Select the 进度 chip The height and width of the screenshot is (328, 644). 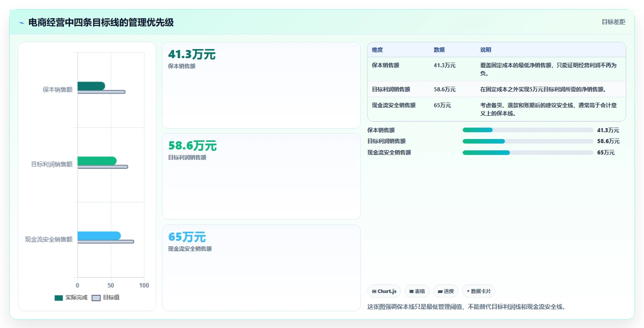446,291
